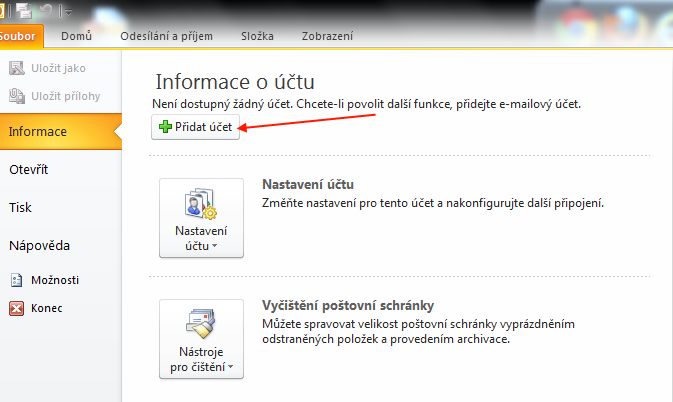This screenshot has width=673, height=402.
Task: Go to the Tisk section
Action: coord(20,208)
